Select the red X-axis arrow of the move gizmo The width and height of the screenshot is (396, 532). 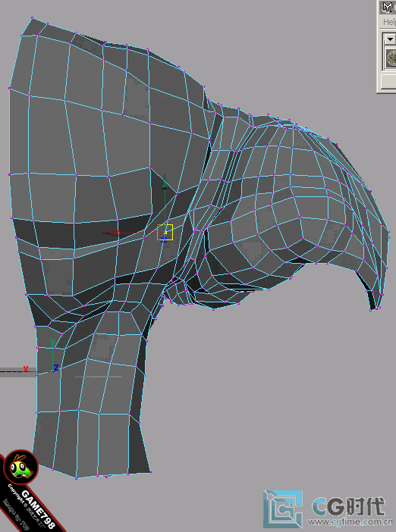(x=112, y=233)
